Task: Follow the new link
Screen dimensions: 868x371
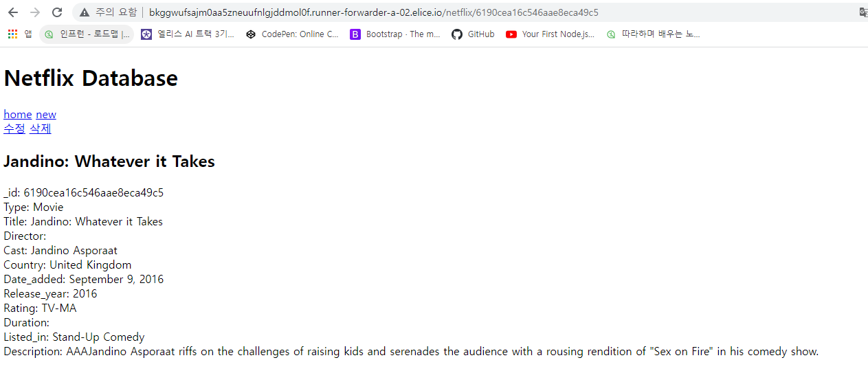Action: click(x=46, y=114)
